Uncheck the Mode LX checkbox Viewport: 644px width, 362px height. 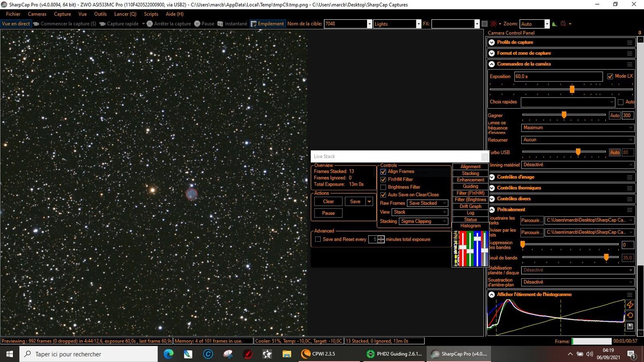click(610, 76)
